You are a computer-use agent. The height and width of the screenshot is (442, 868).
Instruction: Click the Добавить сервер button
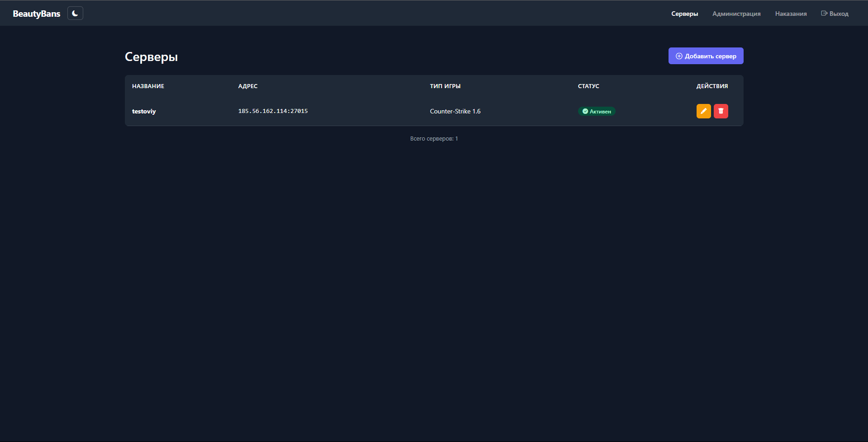point(706,56)
